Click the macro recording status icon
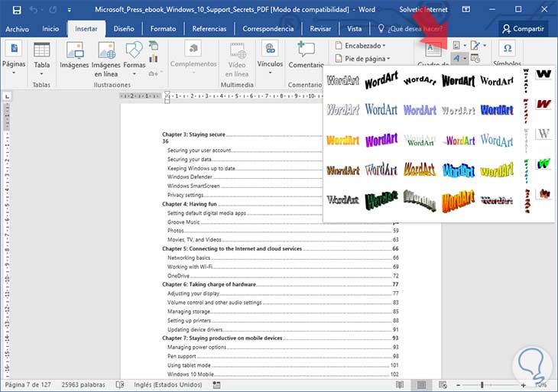The image size is (558, 392). [216, 384]
